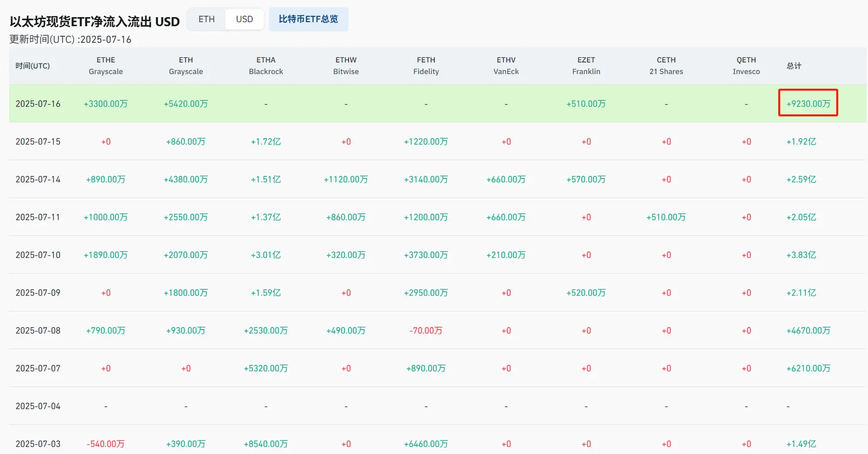This screenshot has height=454, width=868.
Task: Select the USD unit toggle
Action: click(245, 19)
